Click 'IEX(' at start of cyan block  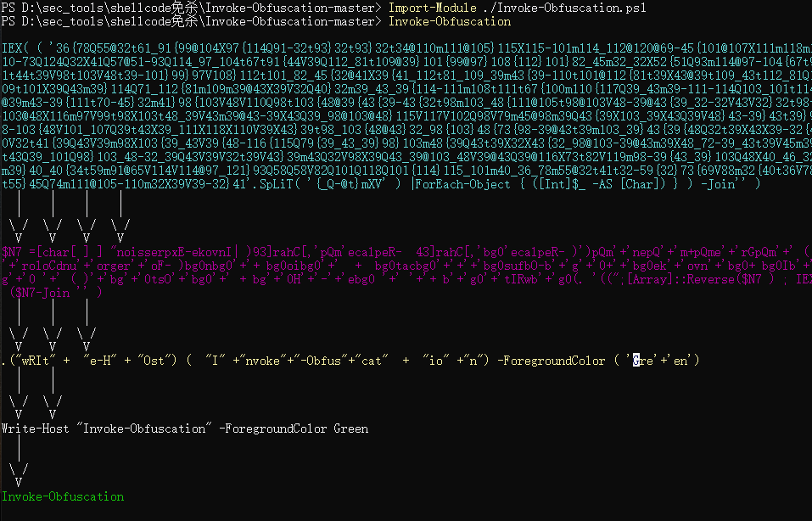tap(15, 48)
